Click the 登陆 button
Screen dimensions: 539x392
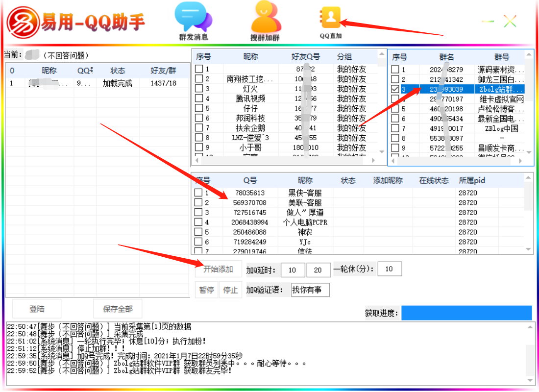(37, 309)
